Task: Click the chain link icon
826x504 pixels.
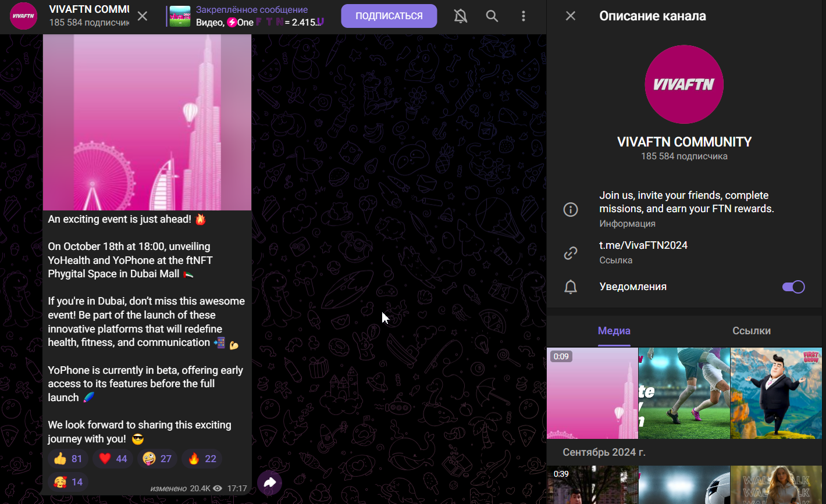Action: pos(571,253)
